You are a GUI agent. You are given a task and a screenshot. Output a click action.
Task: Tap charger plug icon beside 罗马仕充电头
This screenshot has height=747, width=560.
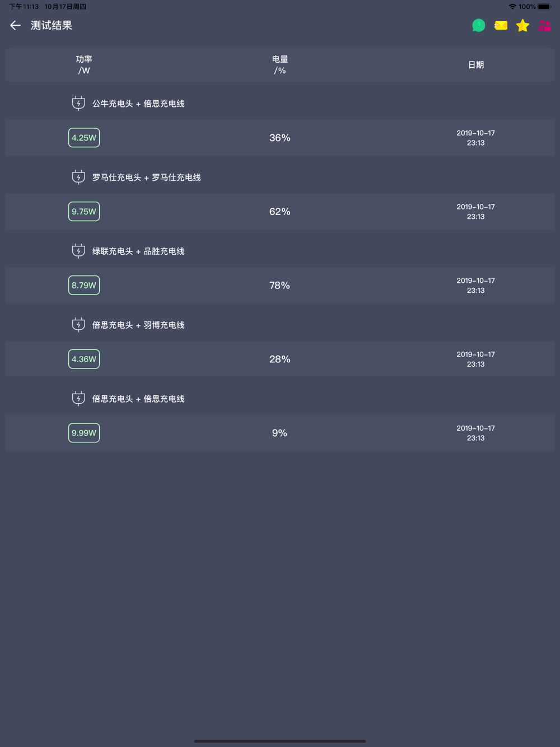pos(78,177)
